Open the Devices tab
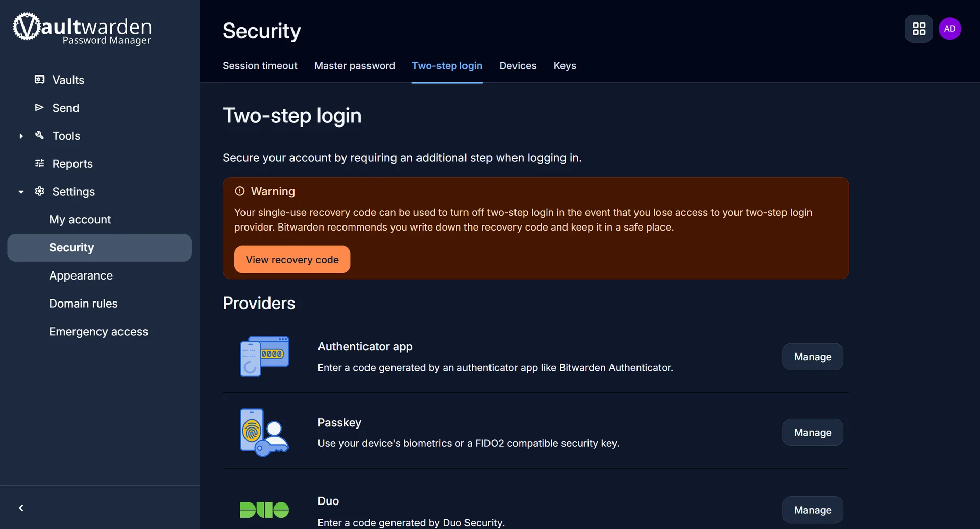 click(x=518, y=66)
